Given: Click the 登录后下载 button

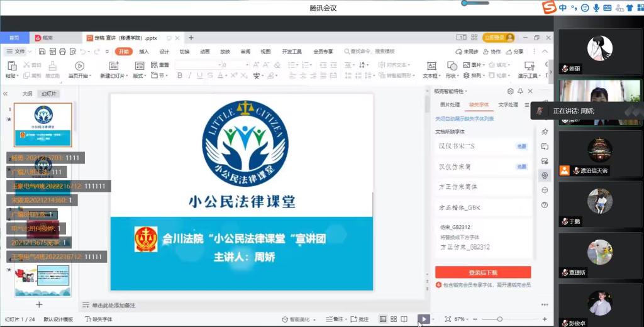Looking at the screenshot, I should click(482, 272).
